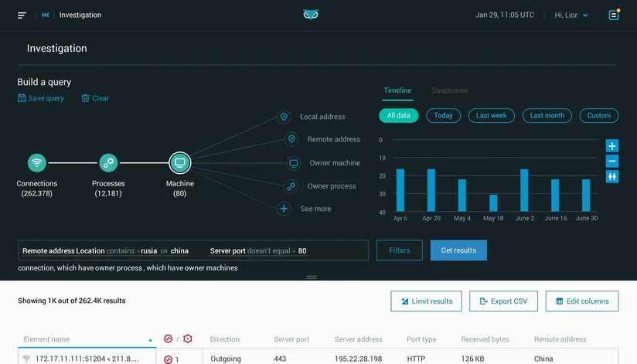Screen dimensions: 637x364
Task: Switch to the Suspicions tab
Action: [x=449, y=90]
